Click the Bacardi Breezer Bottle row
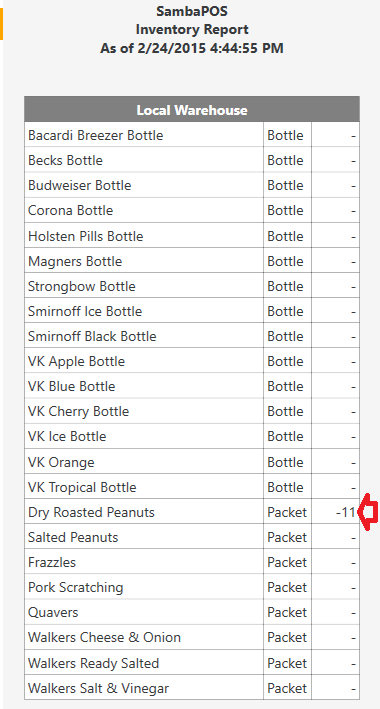 coord(192,135)
